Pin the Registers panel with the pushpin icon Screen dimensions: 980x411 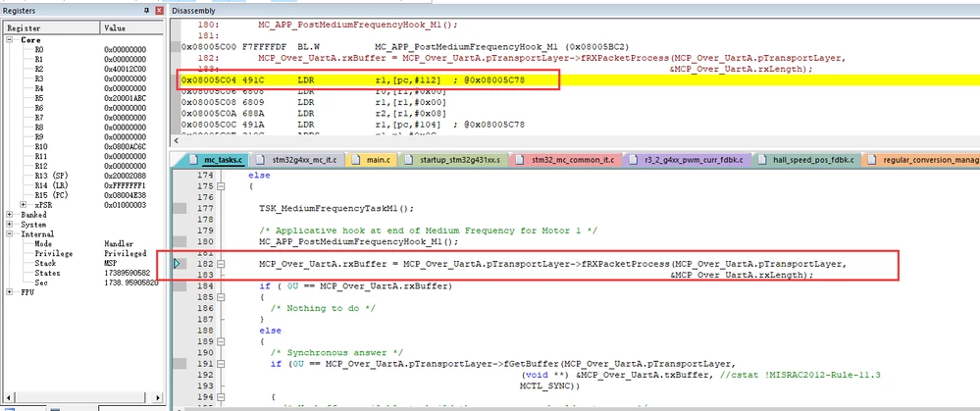pos(147,11)
